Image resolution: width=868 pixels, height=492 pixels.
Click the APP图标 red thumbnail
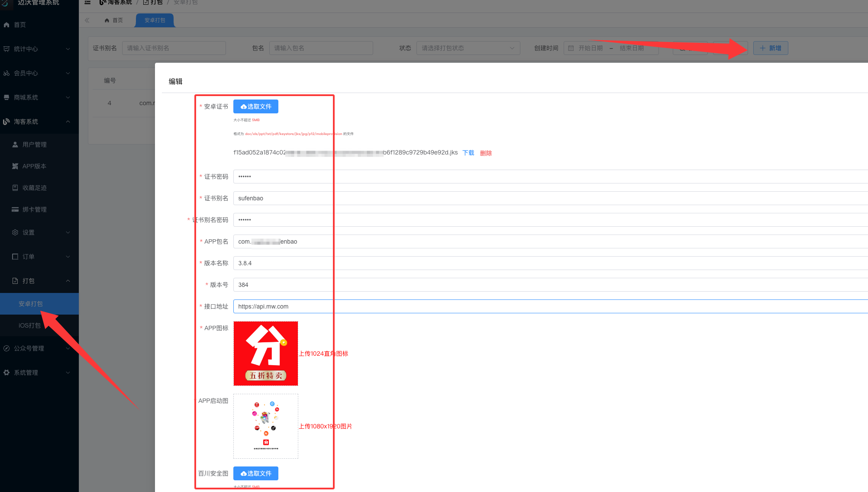[265, 354]
